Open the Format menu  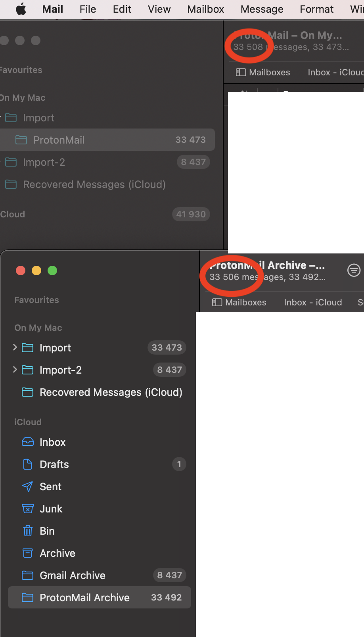point(316,9)
